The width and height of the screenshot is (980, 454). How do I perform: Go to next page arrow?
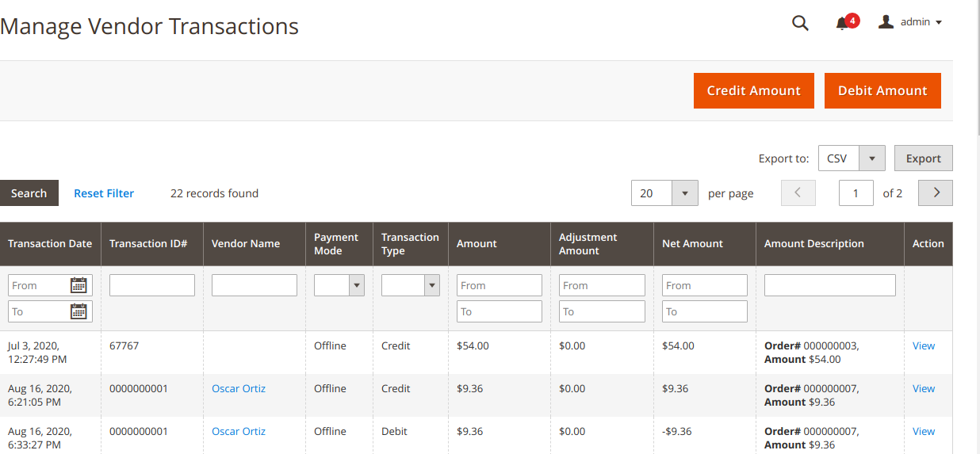936,193
